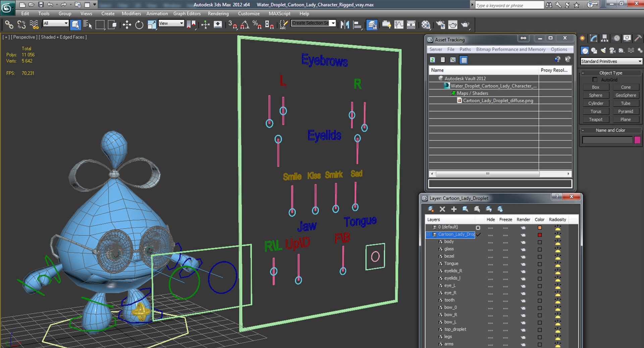The width and height of the screenshot is (644, 348).
Task: Make the 0 (default) layer current
Action: [x=478, y=228]
